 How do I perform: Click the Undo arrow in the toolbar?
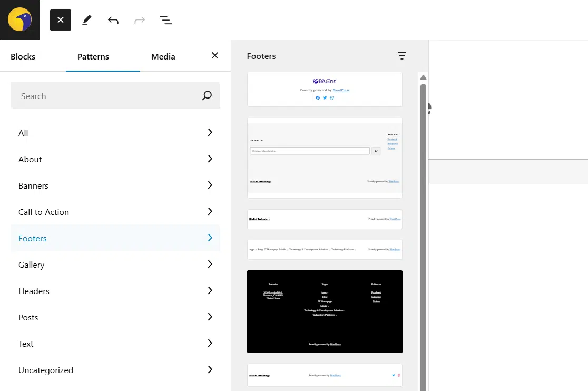(113, 19)
